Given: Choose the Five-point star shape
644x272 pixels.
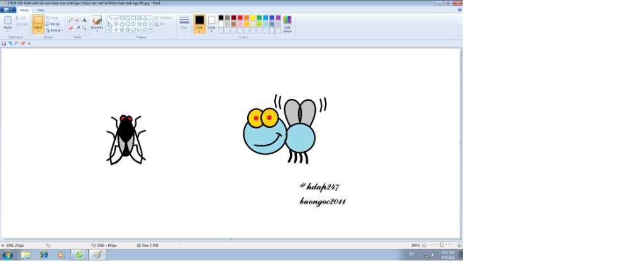Looking at the screenshot, I should click(122, 30).
